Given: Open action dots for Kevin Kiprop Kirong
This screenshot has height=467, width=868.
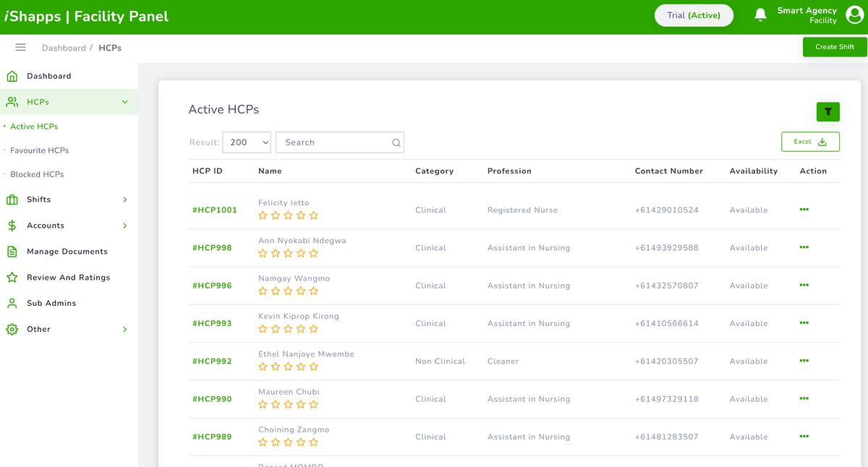Looking at the screenshot, I should [804, 323].
